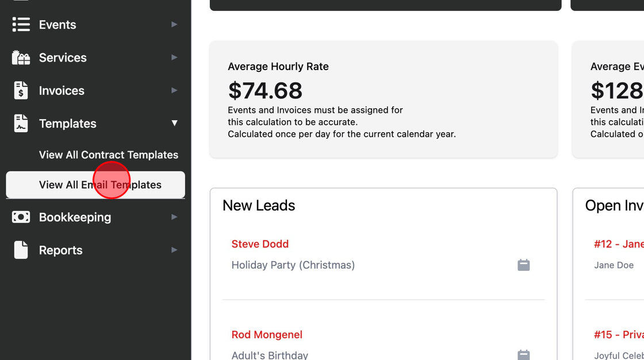Expand the Bookkeeping submenu arrow
Viewport: 644px width, 360px height.
(x=174, y=217)
